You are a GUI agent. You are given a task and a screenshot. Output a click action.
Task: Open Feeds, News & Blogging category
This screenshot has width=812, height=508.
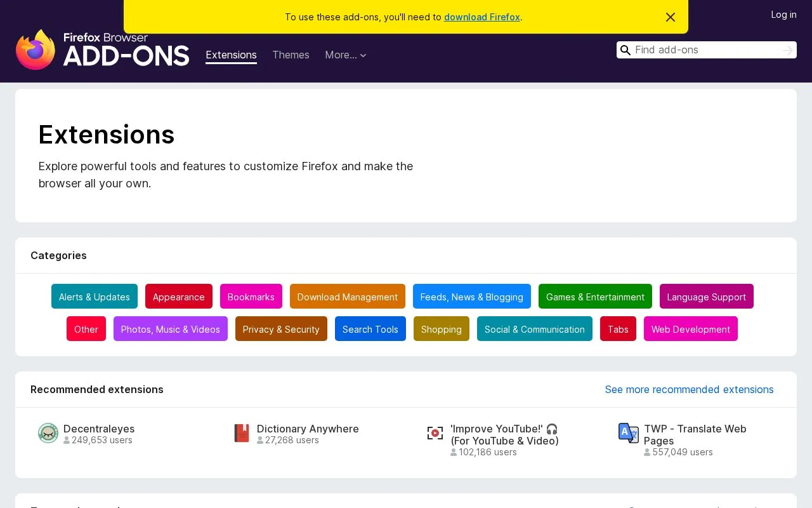click(x=472, y=297)
